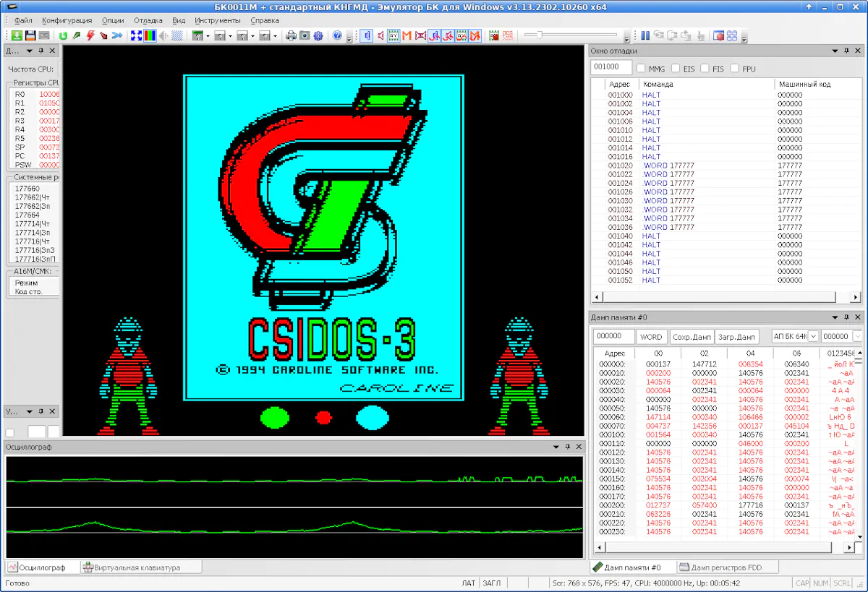Click the memory dump row at address 000100
This screenshot has height=592, width=868.
click(724, 434)
